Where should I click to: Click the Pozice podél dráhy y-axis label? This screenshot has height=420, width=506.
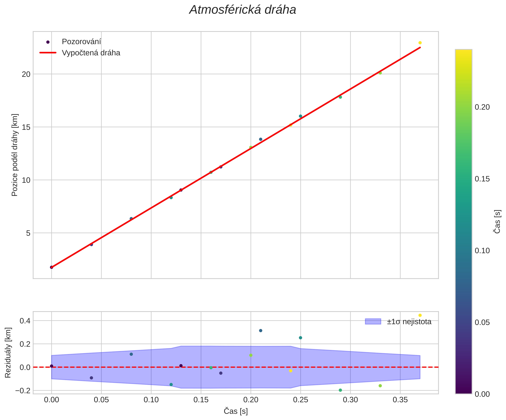coord(15,155)
